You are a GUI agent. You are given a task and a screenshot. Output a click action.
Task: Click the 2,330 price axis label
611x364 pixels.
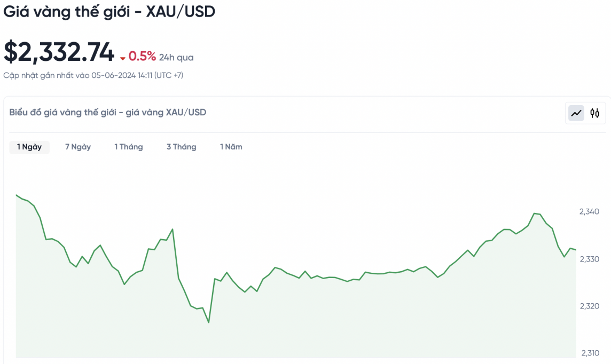(x=589, y=259)
